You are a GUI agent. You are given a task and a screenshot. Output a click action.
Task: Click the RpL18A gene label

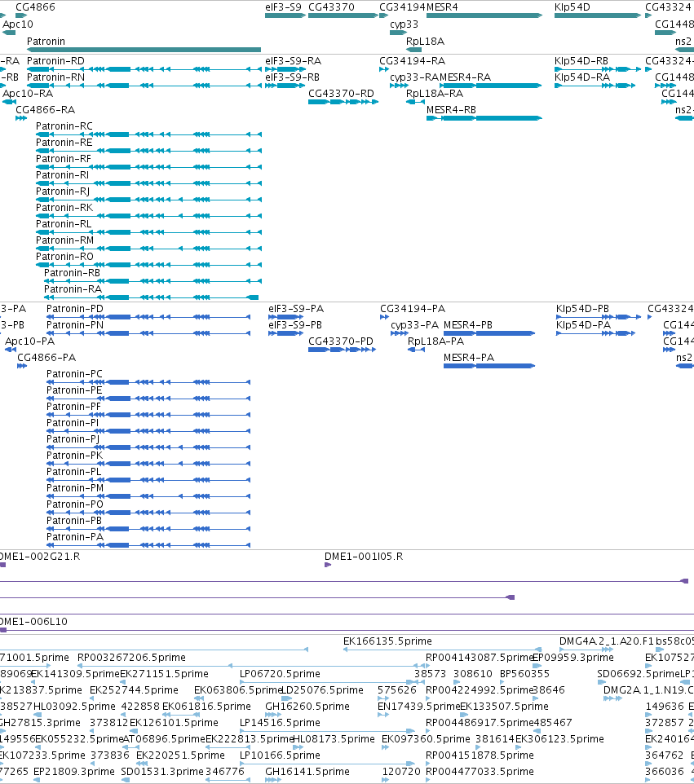coord(426,41)
